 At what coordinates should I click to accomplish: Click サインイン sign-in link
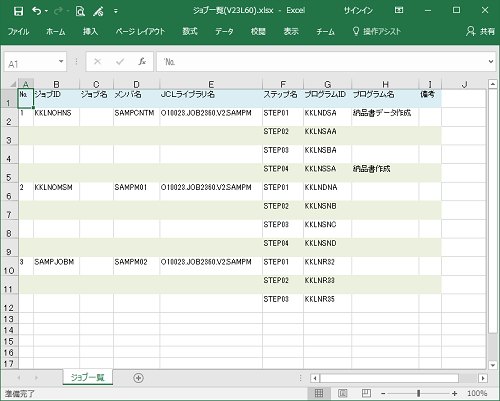[358, 11]
